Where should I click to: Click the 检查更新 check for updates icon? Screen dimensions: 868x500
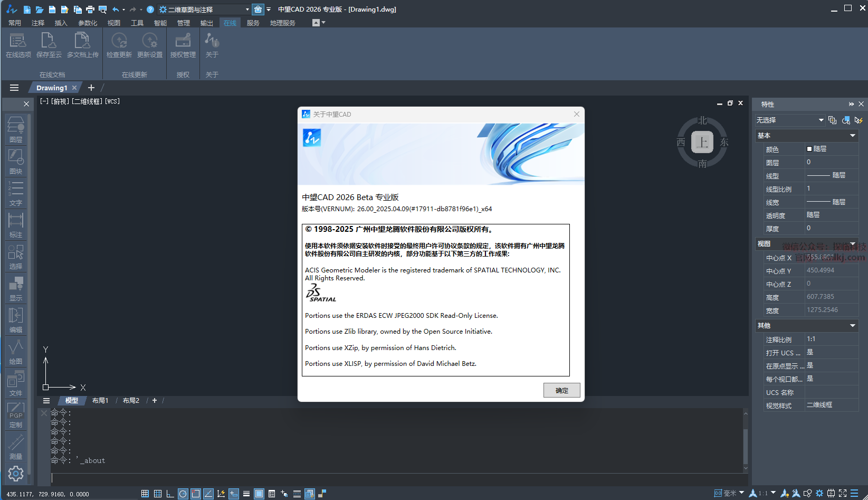point(119,45)
